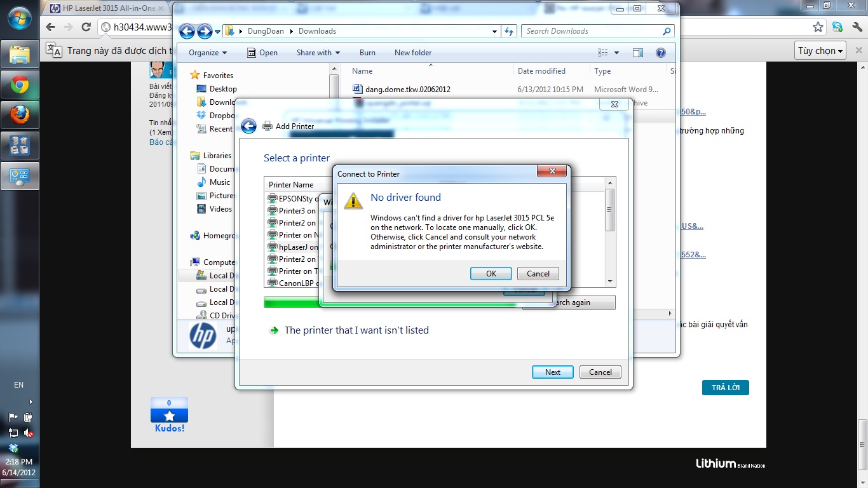This screenshot has height=488, width=868.
Task: Show the preview pane in Explorer
Action: [x=638, y=53]
